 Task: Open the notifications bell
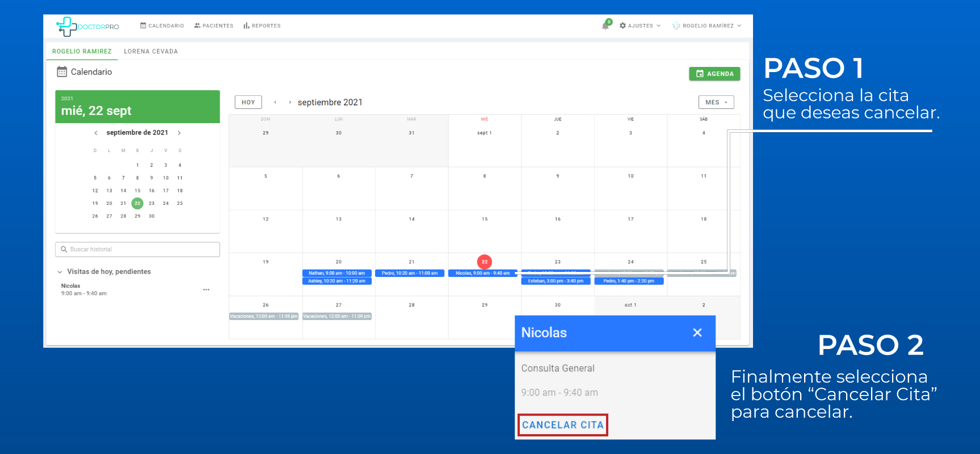pos(605,26)
